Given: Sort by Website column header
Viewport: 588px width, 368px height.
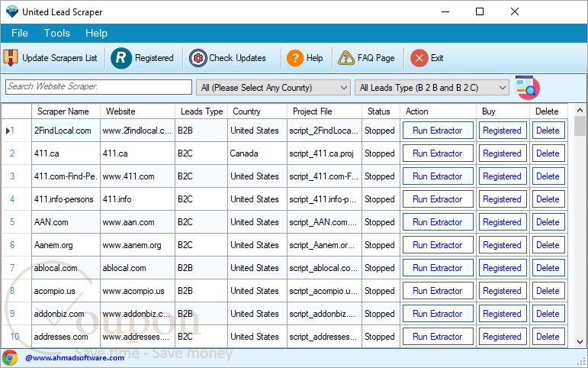Looking at the screenshot, I should [137, 111].
